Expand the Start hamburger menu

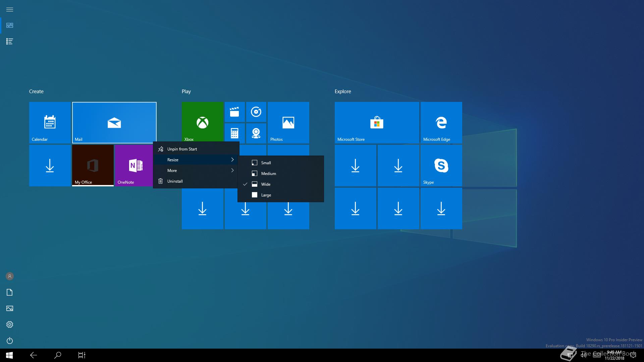tap(10, 9)
